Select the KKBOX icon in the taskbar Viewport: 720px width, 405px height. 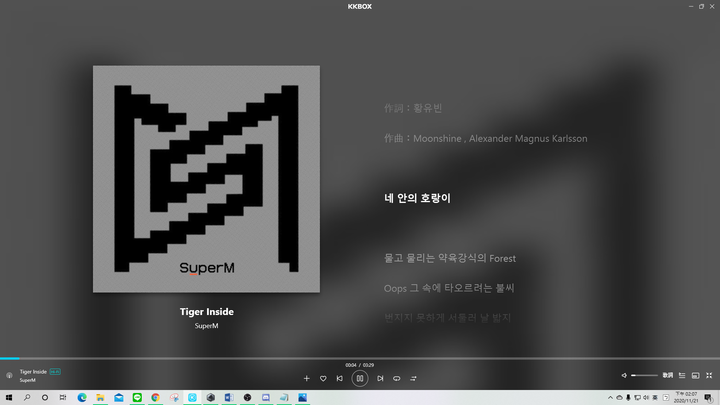coord(192,398)
